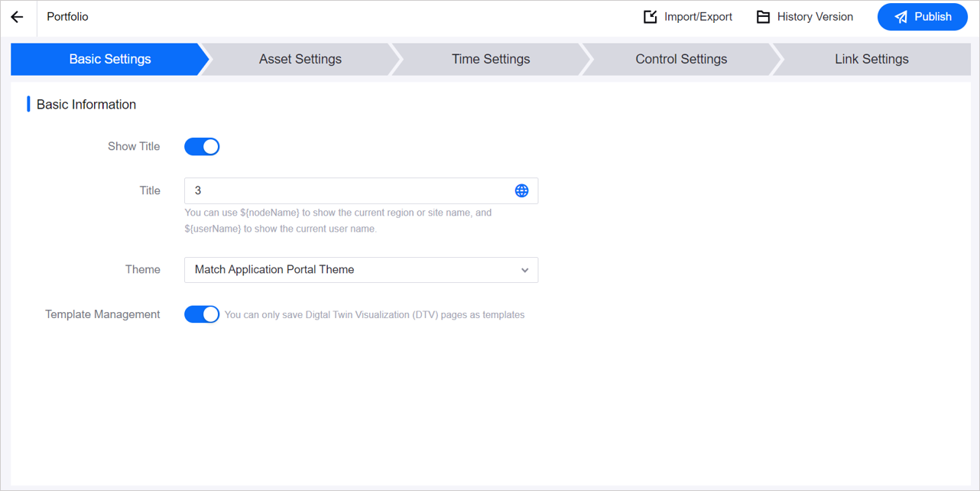Click the History Version folder icon

[x=763, y=17]
